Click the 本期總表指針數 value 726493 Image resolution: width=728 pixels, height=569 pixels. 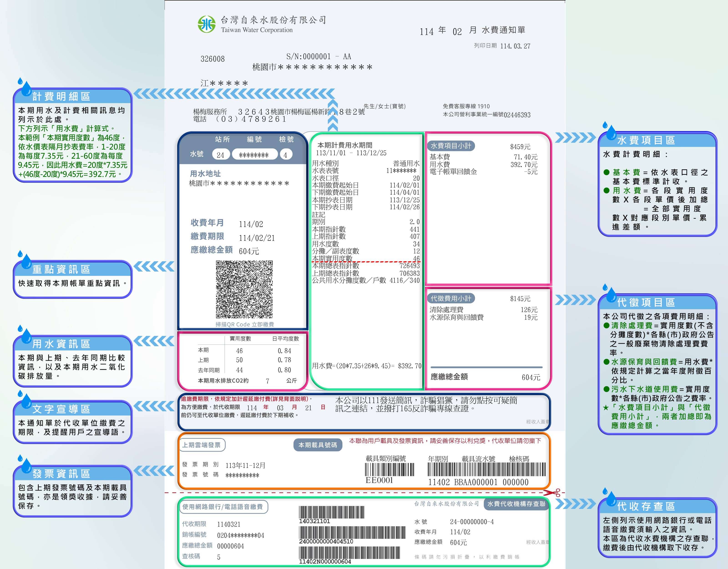tap(409, 265)
